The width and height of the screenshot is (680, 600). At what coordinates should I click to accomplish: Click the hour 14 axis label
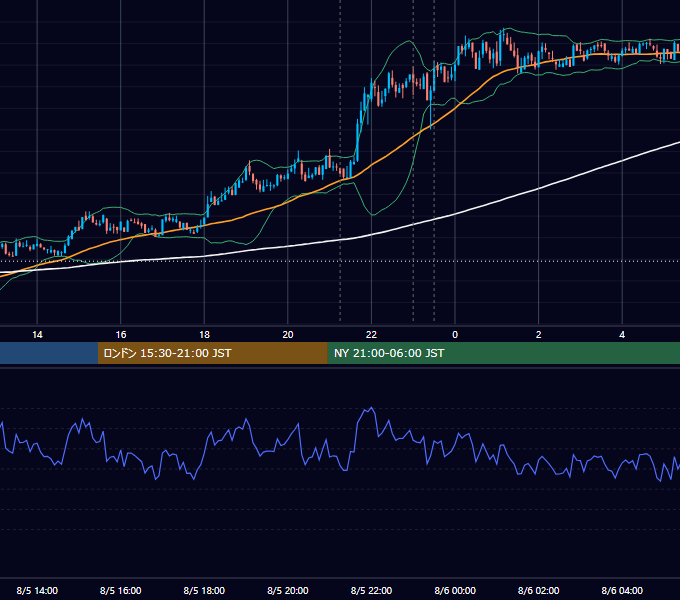[37, 334]
